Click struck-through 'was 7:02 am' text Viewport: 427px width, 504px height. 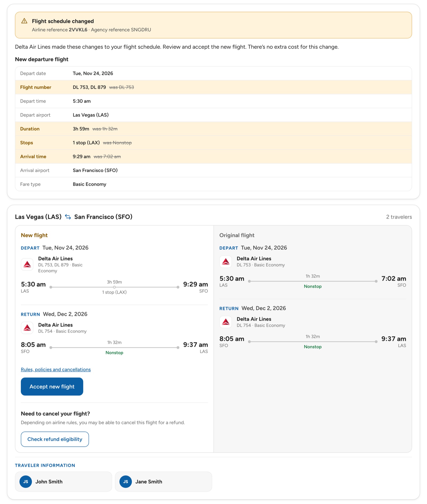point(107,157)
